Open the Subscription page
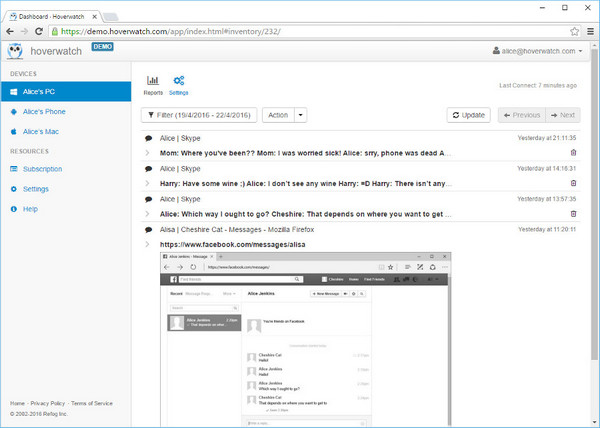 (x=42, y=169)
